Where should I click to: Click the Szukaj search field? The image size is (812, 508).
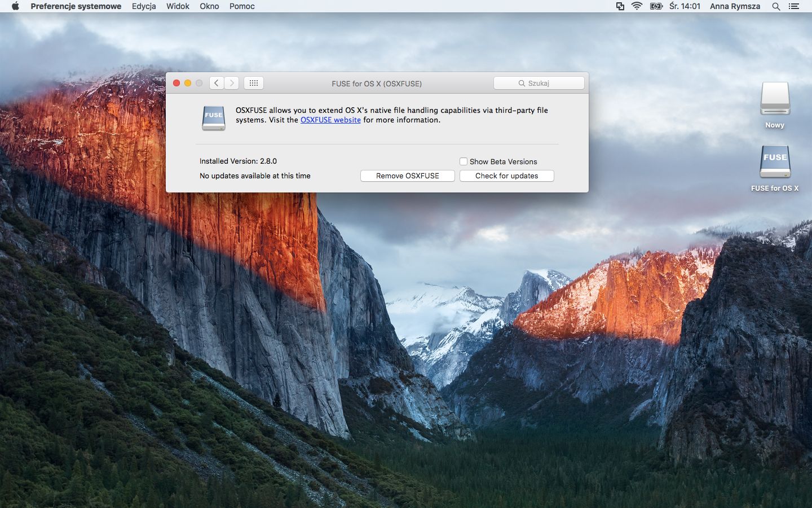539,83
